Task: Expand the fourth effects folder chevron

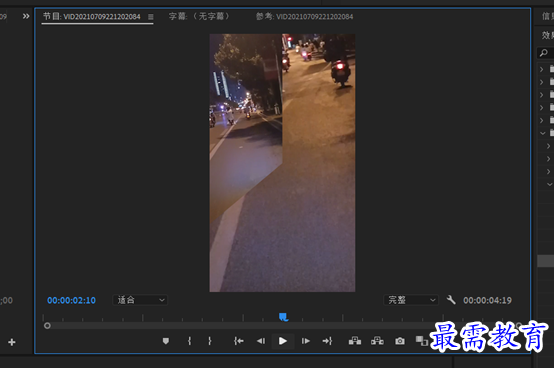Action: (542, 107)
